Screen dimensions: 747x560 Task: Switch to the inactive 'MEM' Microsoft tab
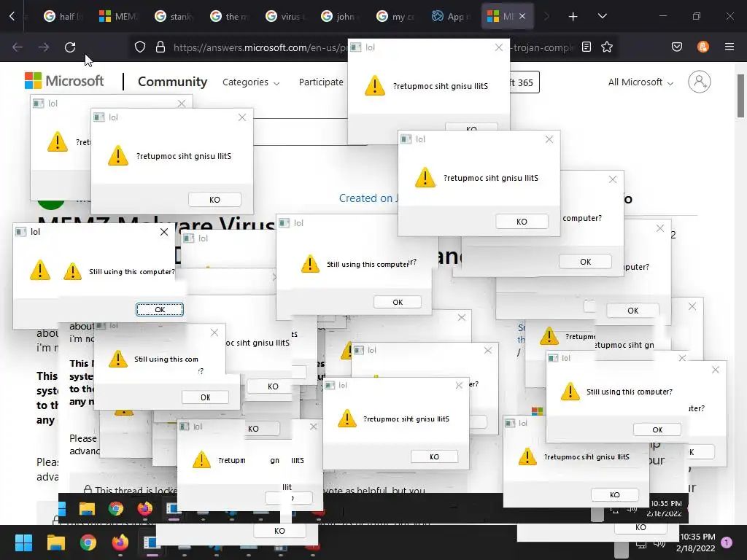click(x=118, y=16)
